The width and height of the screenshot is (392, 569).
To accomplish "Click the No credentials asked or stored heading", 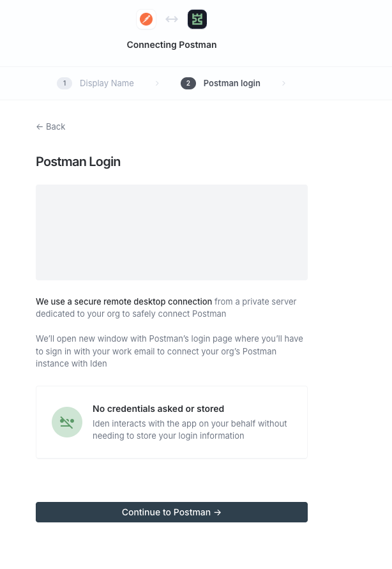I will 158,409.
